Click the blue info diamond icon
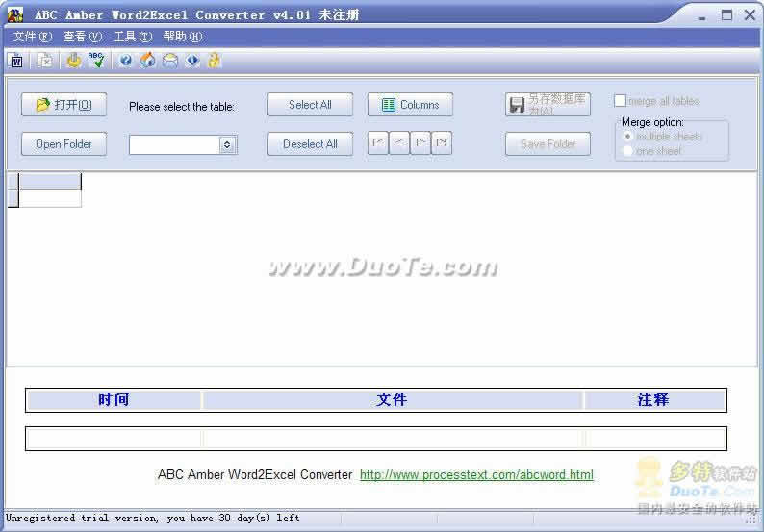 pos(192,61)
